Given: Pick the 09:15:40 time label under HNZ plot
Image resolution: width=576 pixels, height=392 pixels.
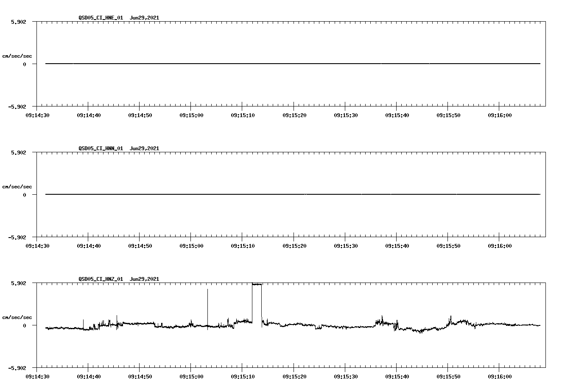Looking at the screenshot, I should [397, 377].
